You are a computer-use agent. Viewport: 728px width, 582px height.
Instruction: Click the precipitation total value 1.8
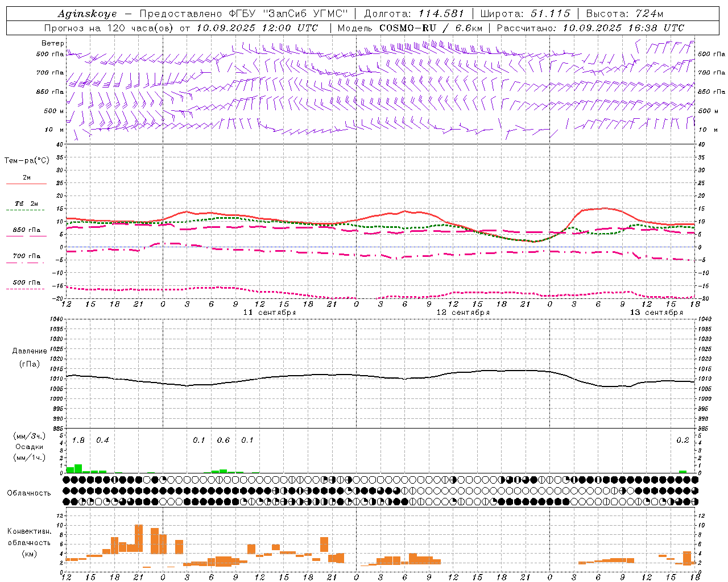78,440
